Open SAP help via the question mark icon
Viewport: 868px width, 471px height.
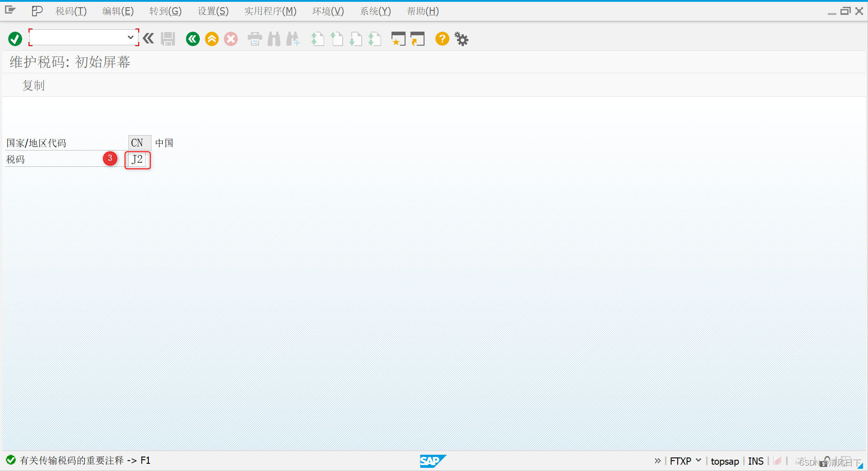442,39
